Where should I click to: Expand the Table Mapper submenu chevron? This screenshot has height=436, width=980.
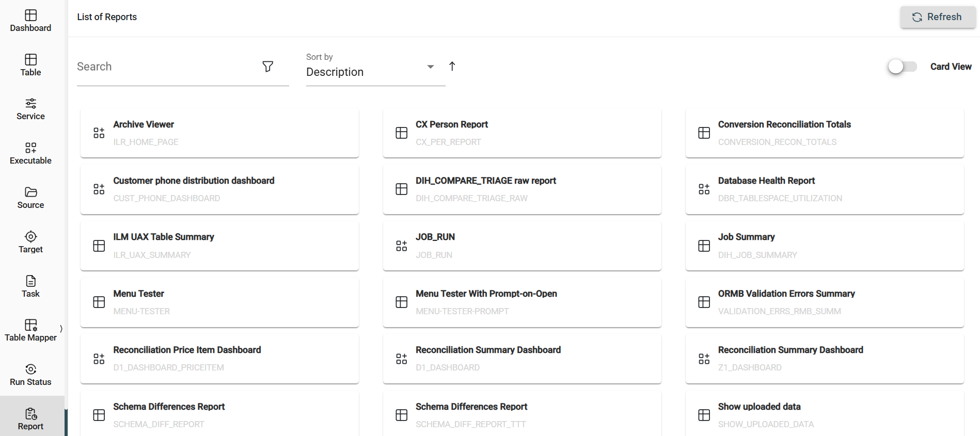61,329
